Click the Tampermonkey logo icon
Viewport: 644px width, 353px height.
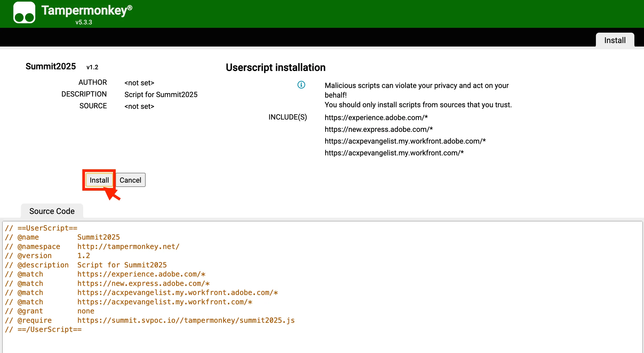24,13
